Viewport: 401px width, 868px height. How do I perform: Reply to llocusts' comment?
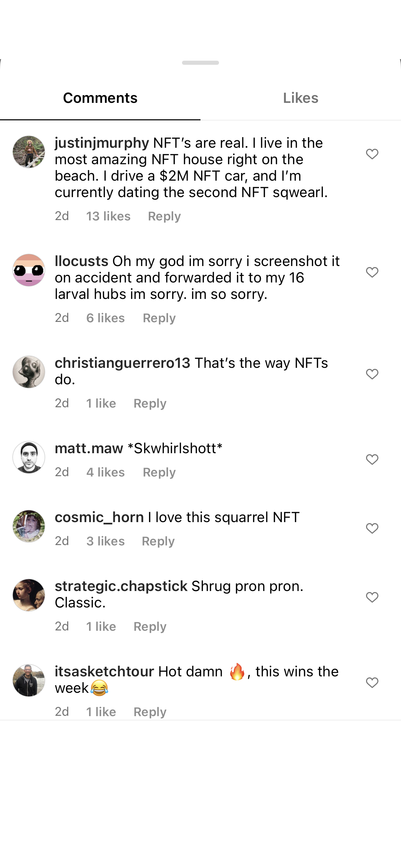click(x=159, y=318)
